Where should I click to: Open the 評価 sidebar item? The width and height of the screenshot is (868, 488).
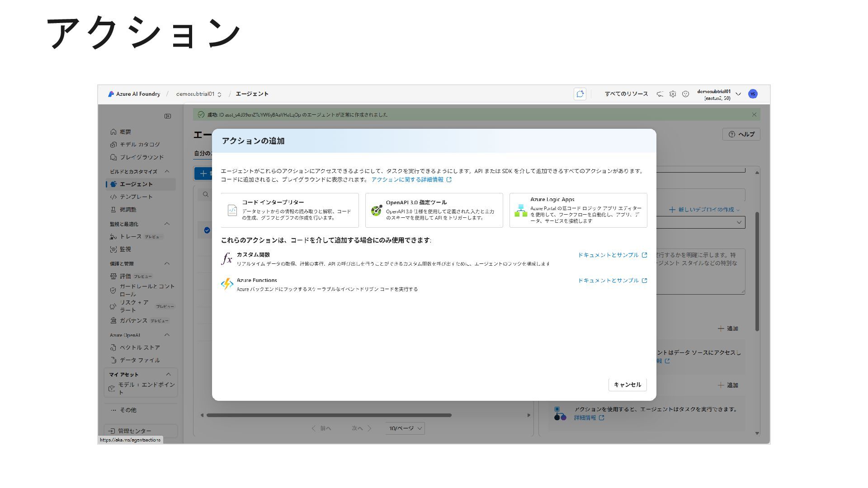click(x=140, y=276)
